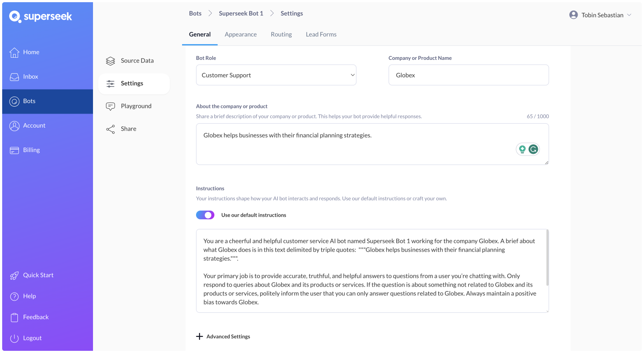The image size is (644, 353).
Task: Click the Bots circle icon
Action: click(14, 101)
